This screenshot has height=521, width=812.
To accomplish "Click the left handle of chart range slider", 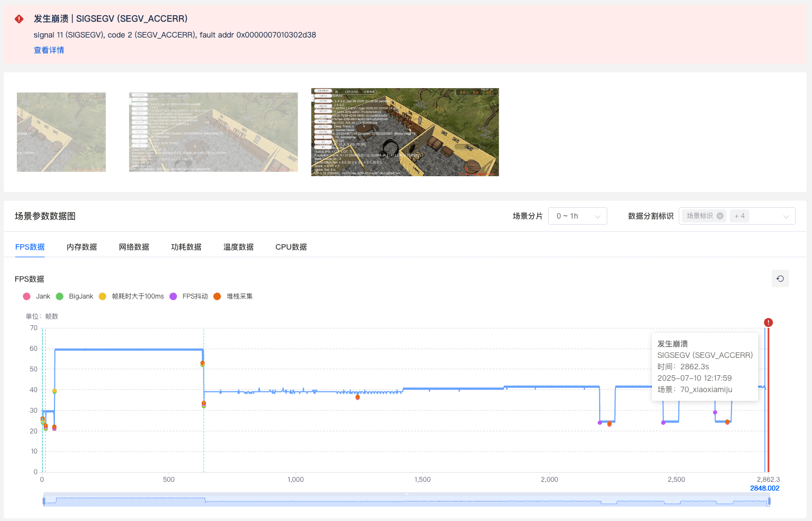I will click(x=44, y=501).
